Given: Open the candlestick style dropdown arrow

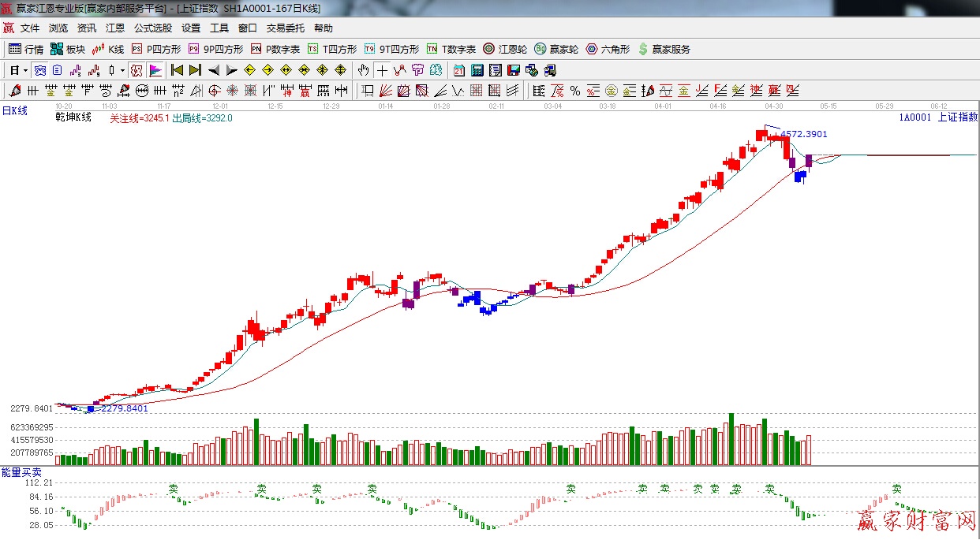Looking at the screenshot, I should [x=122, y=70].
